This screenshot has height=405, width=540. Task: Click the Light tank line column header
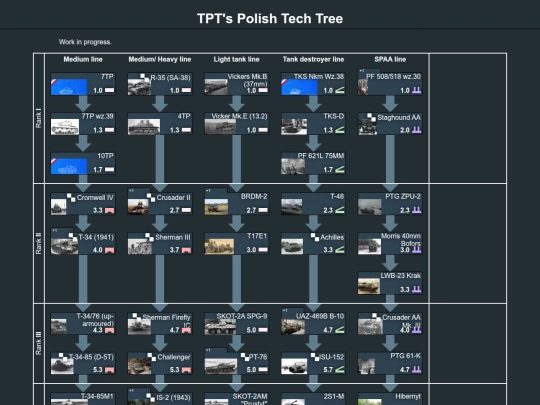point(237,59)
